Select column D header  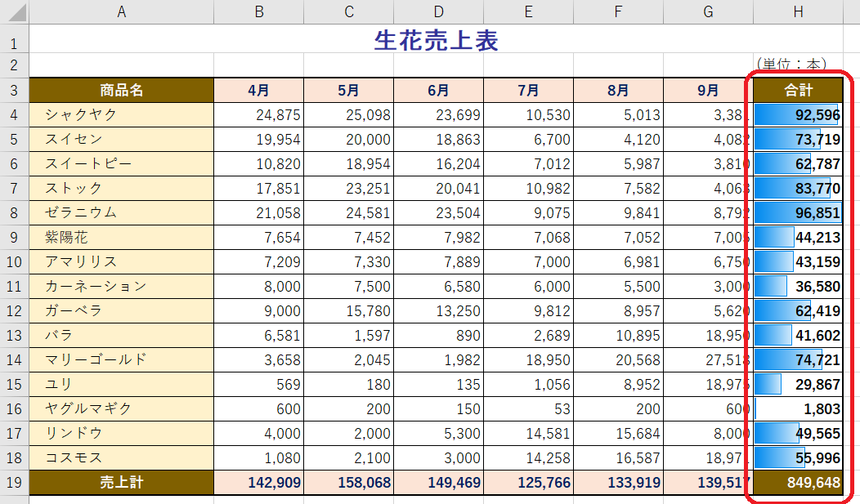pos(438,12)
